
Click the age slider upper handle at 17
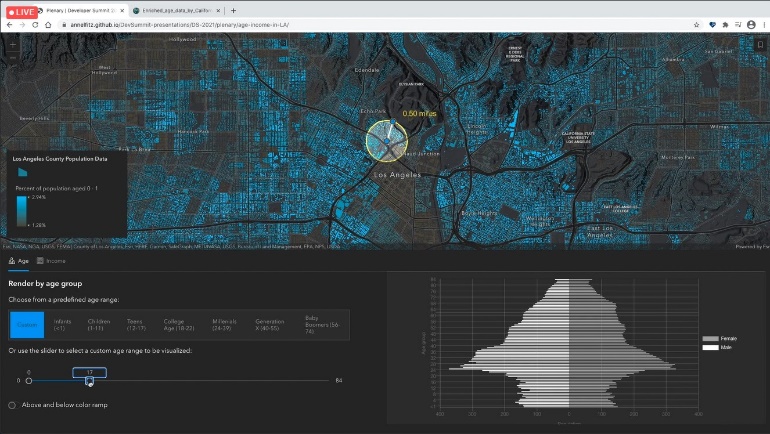tap(89, 380)
